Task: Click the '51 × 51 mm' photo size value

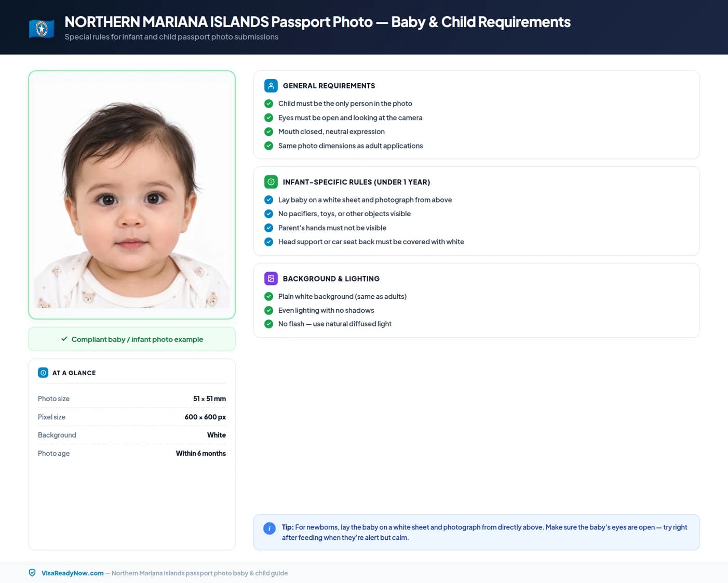Action: pos(209,399)
